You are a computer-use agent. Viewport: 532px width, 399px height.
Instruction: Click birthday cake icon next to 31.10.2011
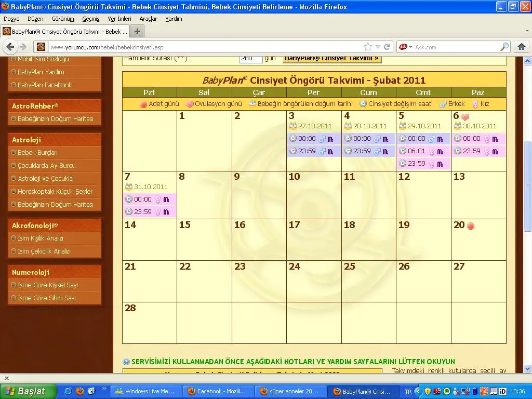(x=129, y=187)
